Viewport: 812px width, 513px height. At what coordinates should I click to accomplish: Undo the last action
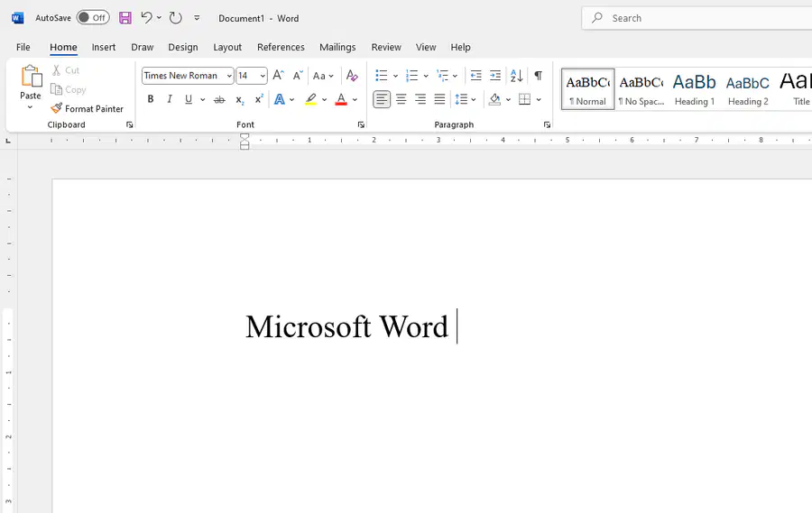point(146,18)
